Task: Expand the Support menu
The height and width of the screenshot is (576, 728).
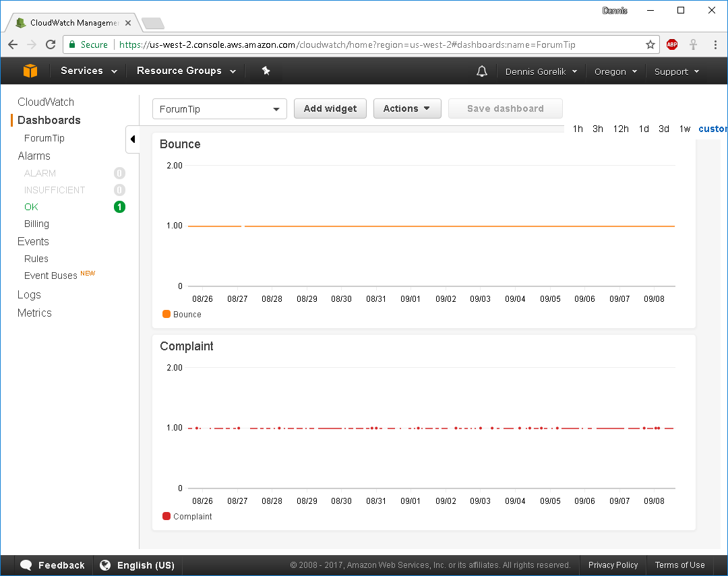Action: (677, 71)
